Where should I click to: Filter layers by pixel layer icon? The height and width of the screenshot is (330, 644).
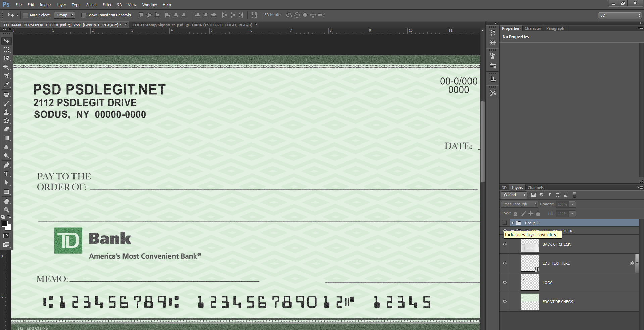(533, 195)
